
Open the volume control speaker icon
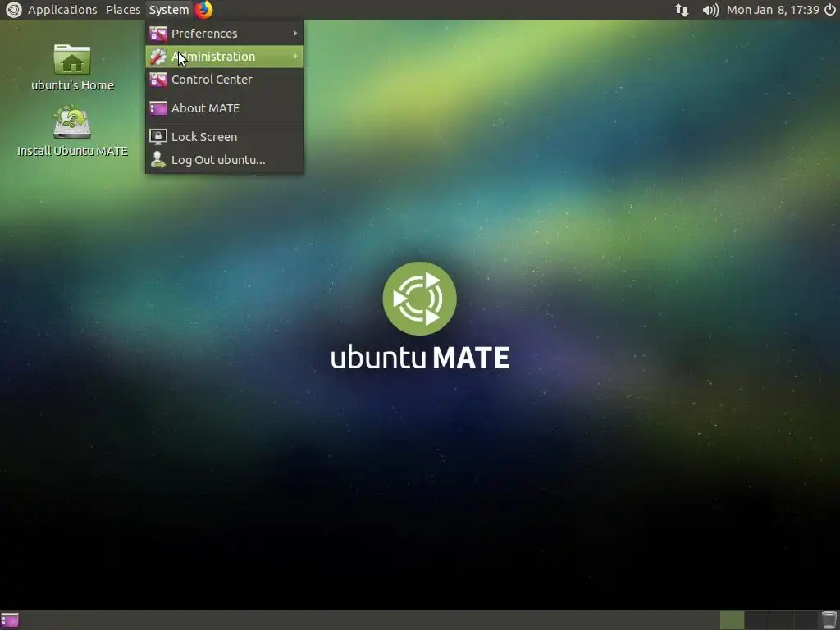[x=710, y=10]
